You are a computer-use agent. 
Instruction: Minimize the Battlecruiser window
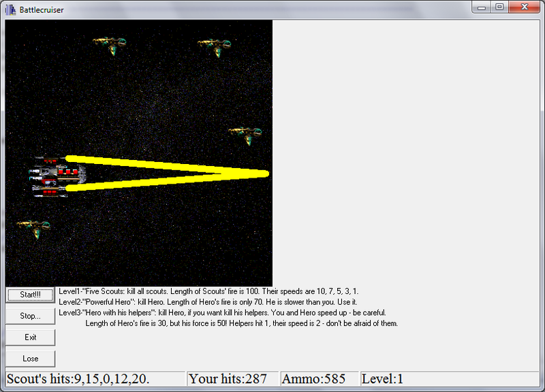coord(482,7)
